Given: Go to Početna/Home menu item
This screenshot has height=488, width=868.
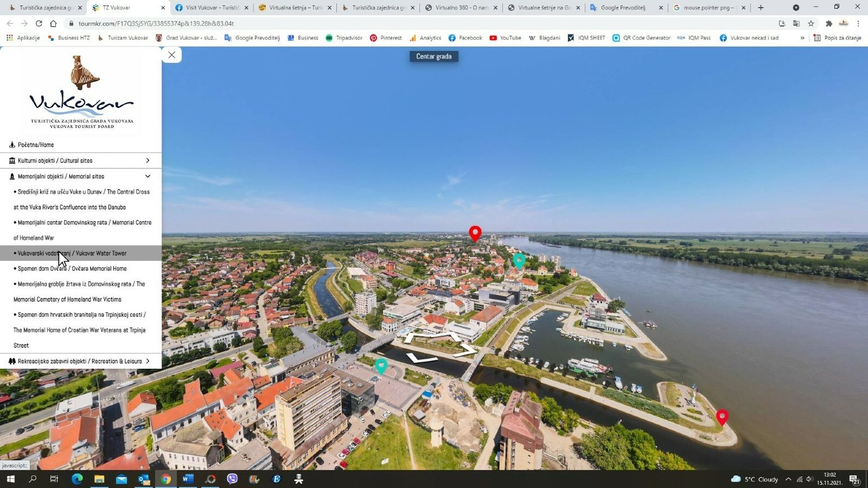Looking at the screenshot, I should click(x=36, y=145).
